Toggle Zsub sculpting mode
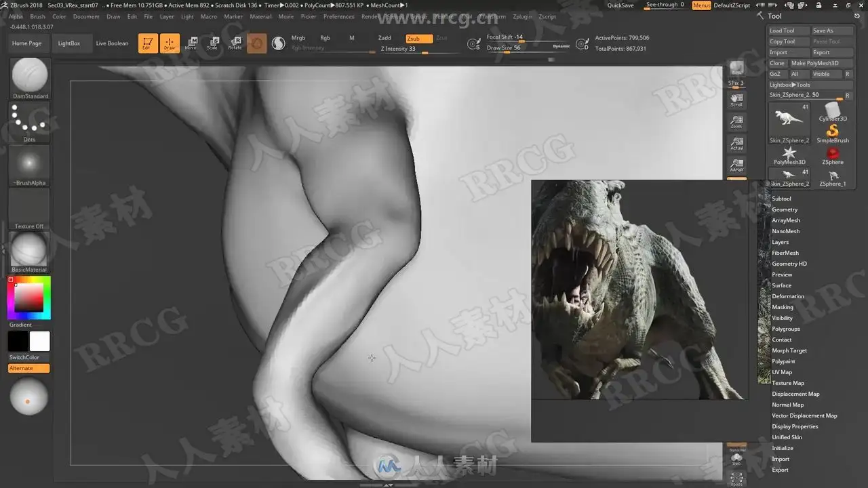Image resolution: width=868 pixels, height=488 pixels. [x=418, y=39]
